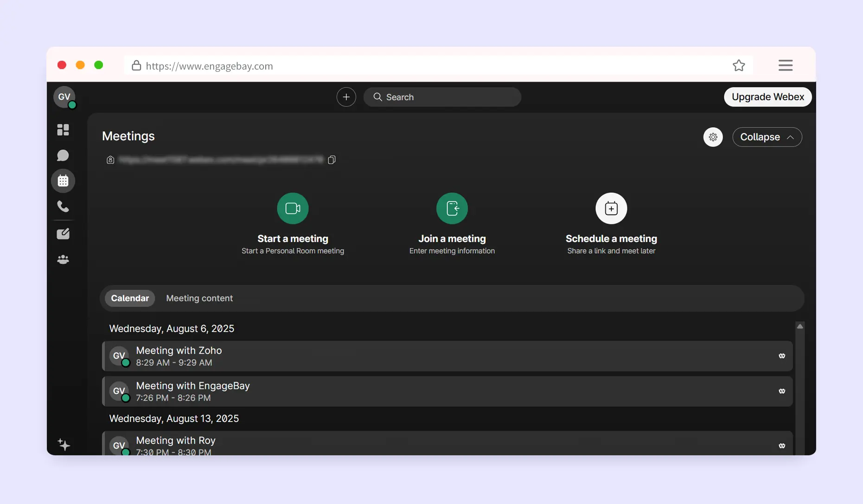Open the GV profile avatar menu
This screenshot has width=863, height=504.
click(64, 97)
